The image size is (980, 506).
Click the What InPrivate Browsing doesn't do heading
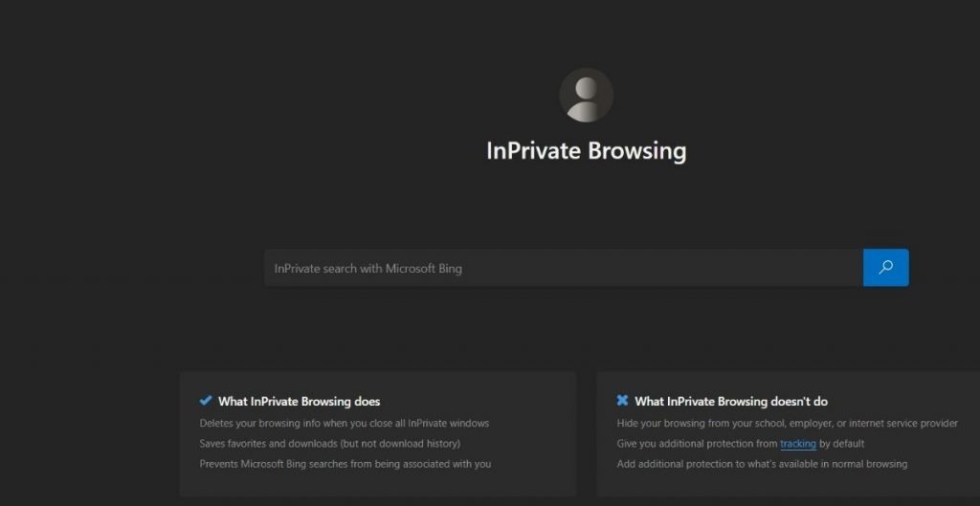(x=731, y=402)
